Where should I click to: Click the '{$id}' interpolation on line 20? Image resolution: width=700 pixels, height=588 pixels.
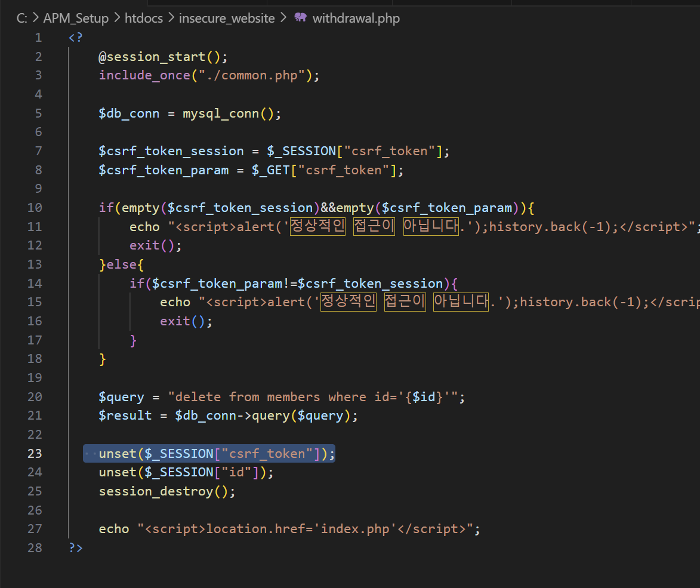(x=424, y=397)
